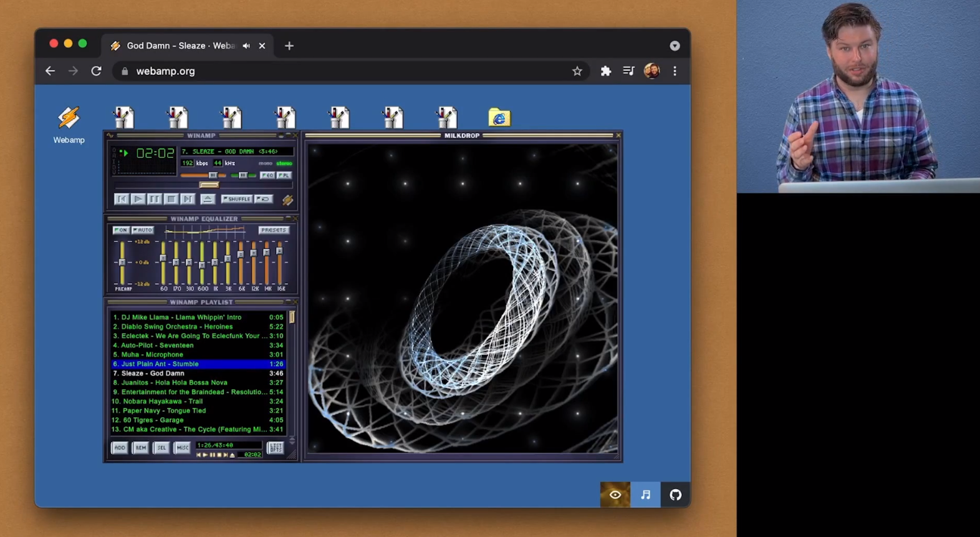980x537 pixels.
Task: Open the Chrome extensions puzzle icon
Action: pyautogui.click(x=605, y=71)
